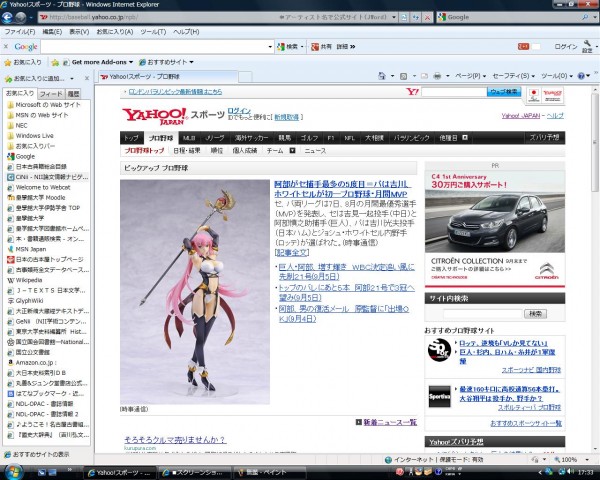The height and width of the screenshot is (480, 600).
Task: Open the 記事全文 full article link
Action: click(x=292, y=253)
